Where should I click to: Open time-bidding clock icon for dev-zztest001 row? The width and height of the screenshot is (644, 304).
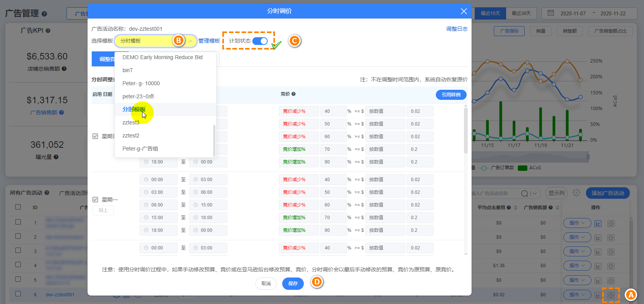pyautogui.click(x=611, y=295)
